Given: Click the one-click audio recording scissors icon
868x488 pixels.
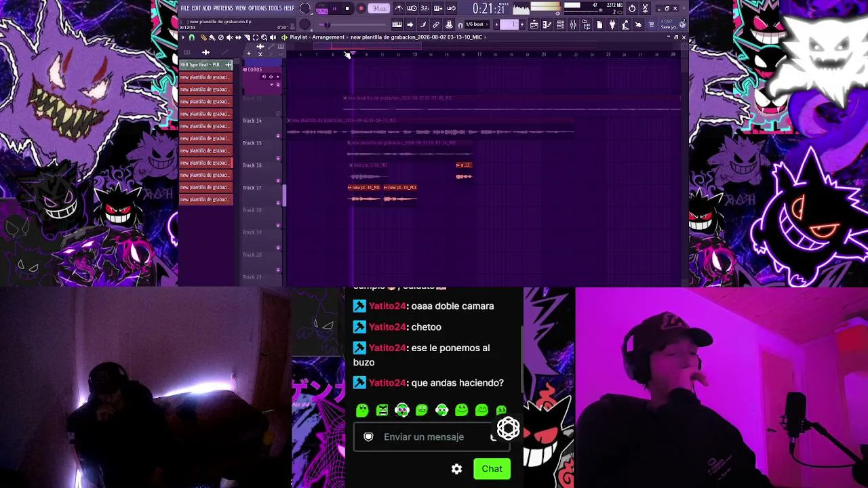Looking at the screenshot, I should (x=645, y=9).
